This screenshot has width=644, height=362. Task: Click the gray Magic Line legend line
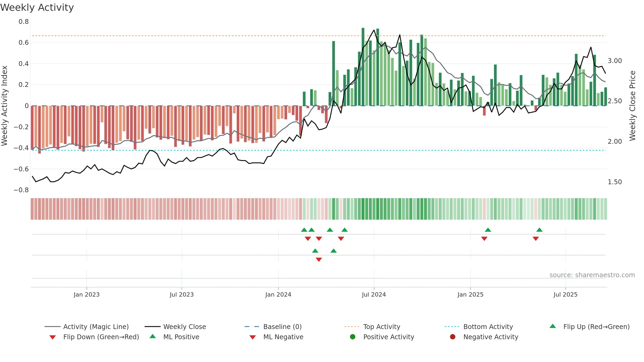[52, 327]
